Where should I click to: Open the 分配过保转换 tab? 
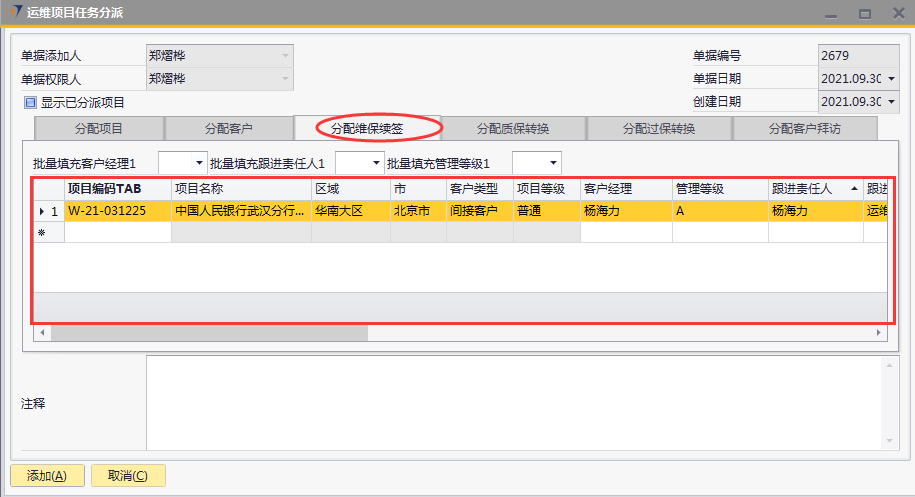tap(658, 129)
